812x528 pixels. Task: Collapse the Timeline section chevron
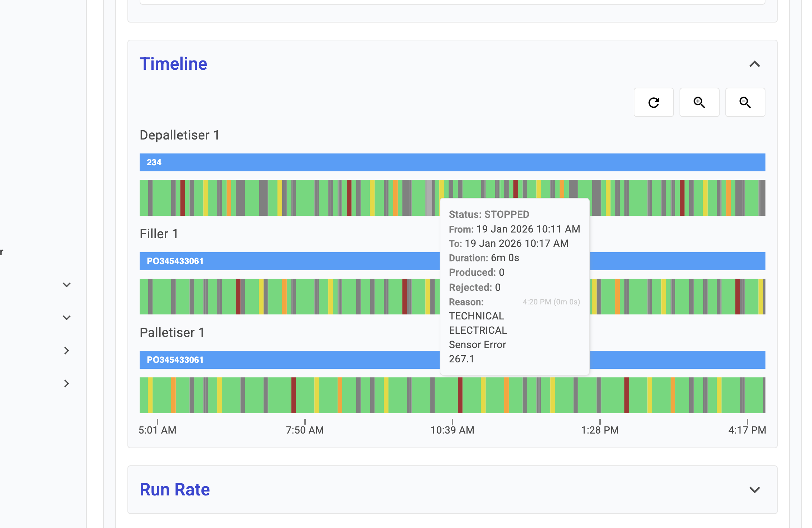(754, 64)
